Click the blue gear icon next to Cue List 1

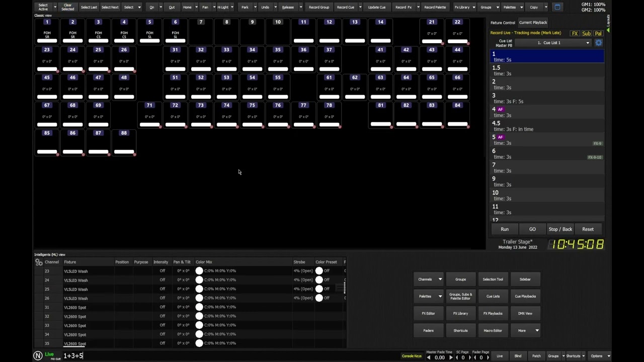point(599,43)
